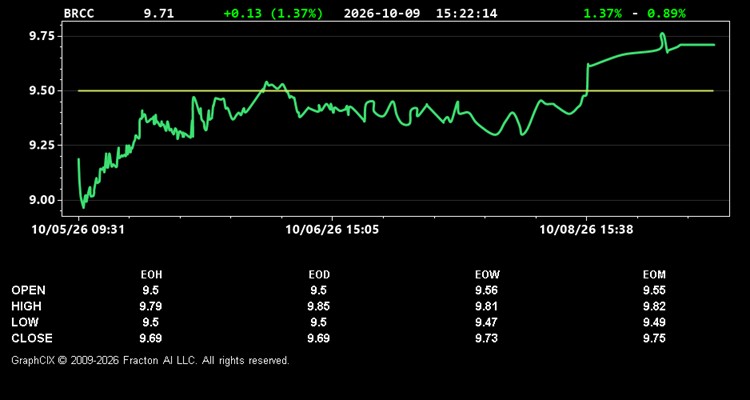
Task: Click the CLOSE row label
Action: click(x=32, y=338)
